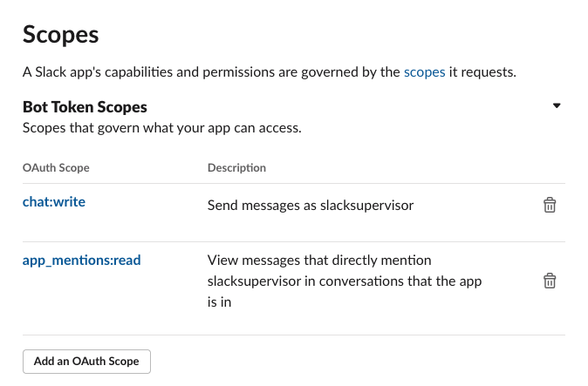Open the chat:write scope link

[x=54, y=202]
